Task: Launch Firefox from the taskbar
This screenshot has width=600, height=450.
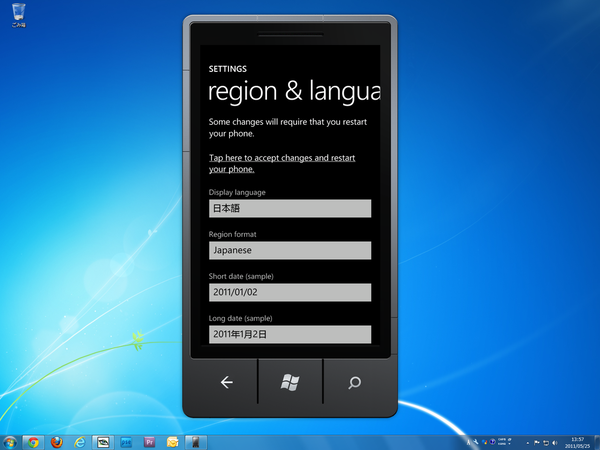Action: [x=57, y=443]
